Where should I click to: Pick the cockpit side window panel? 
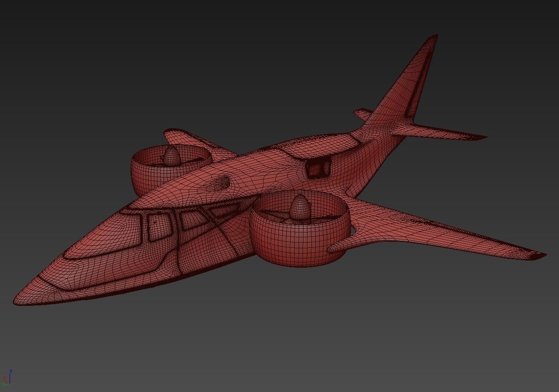point(159,227)
